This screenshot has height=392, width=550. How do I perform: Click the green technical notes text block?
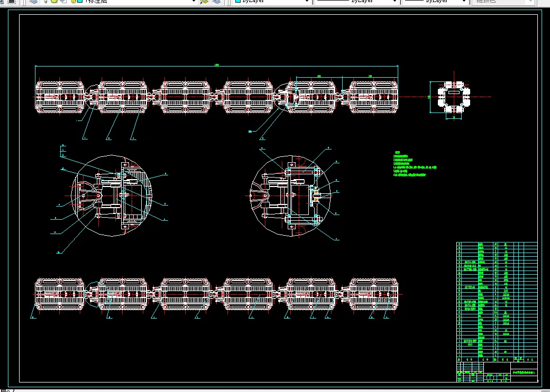tap(415, 164)
